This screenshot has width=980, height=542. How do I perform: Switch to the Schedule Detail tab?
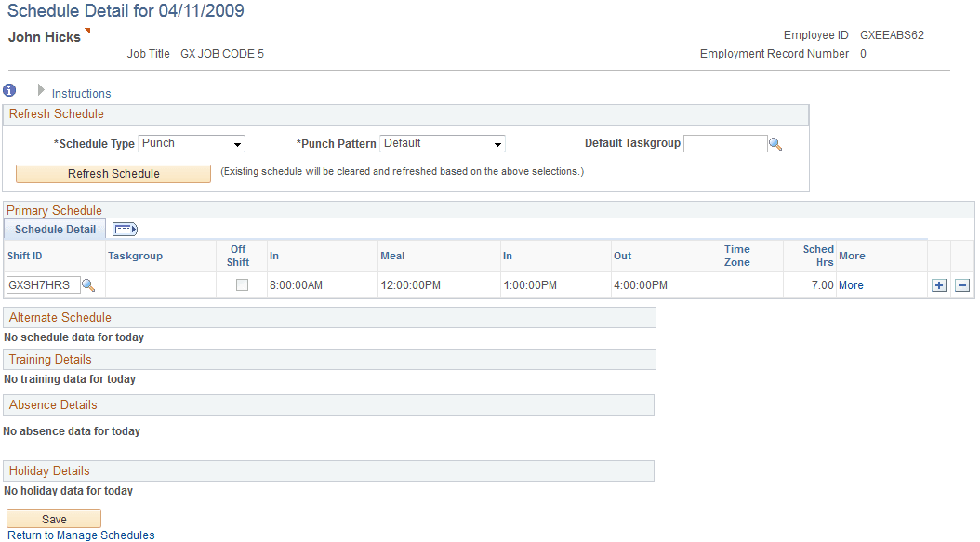[x=53, y=229]
